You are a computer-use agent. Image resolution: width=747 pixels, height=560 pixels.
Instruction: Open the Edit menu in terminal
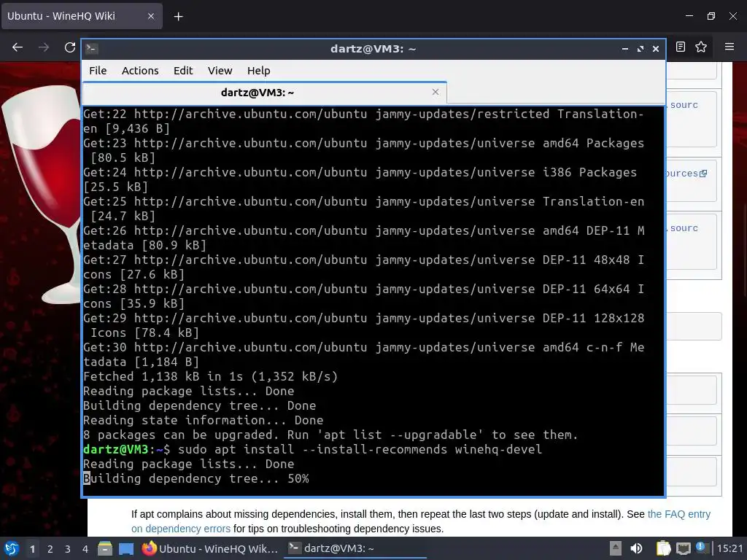tap(183, 71)
